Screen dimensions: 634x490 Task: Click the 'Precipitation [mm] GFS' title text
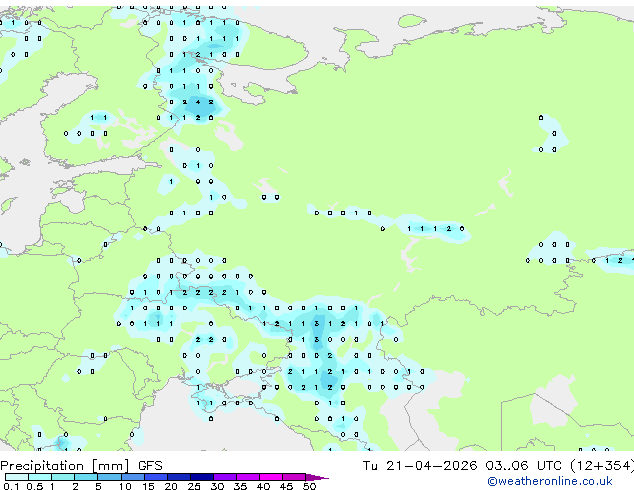(81, 466)
